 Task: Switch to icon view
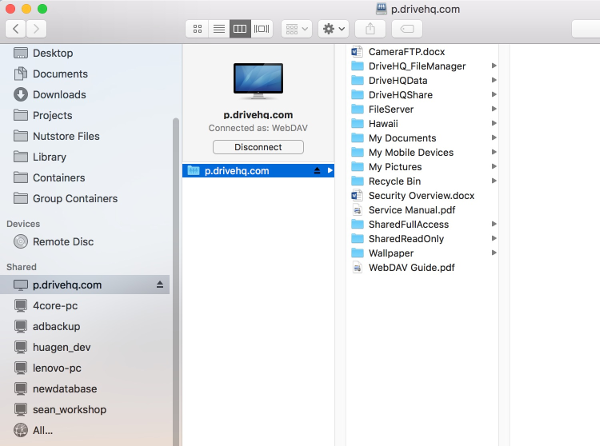197,29
